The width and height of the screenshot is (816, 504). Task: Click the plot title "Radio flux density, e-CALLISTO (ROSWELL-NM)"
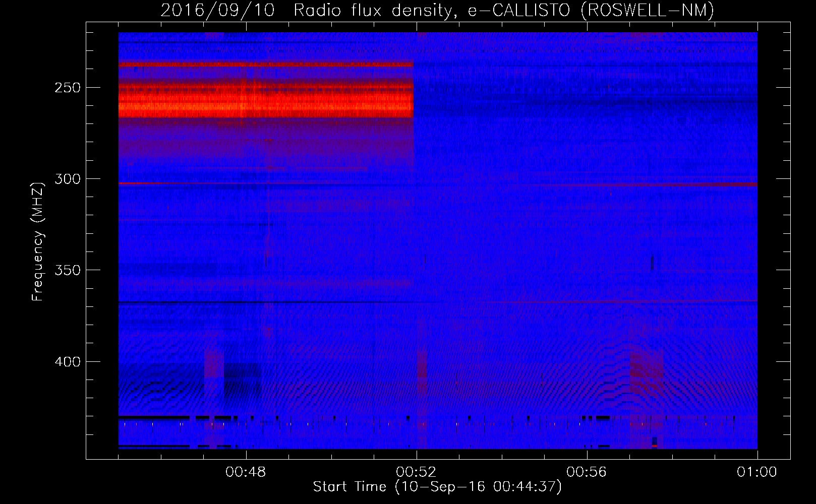tap(504, 11)
